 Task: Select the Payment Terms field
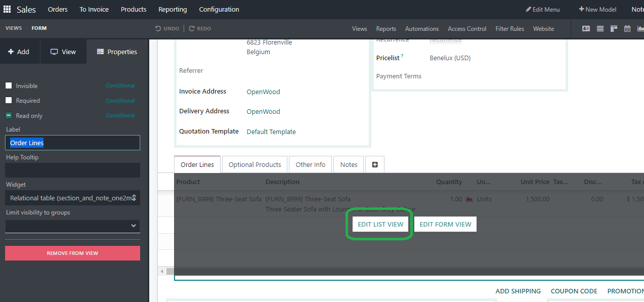point(399,76)
